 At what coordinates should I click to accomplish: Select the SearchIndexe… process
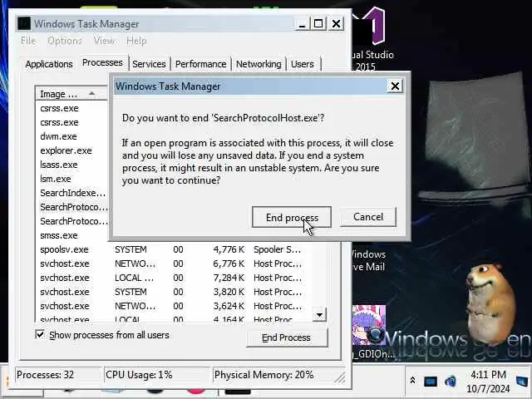point(72,193)
